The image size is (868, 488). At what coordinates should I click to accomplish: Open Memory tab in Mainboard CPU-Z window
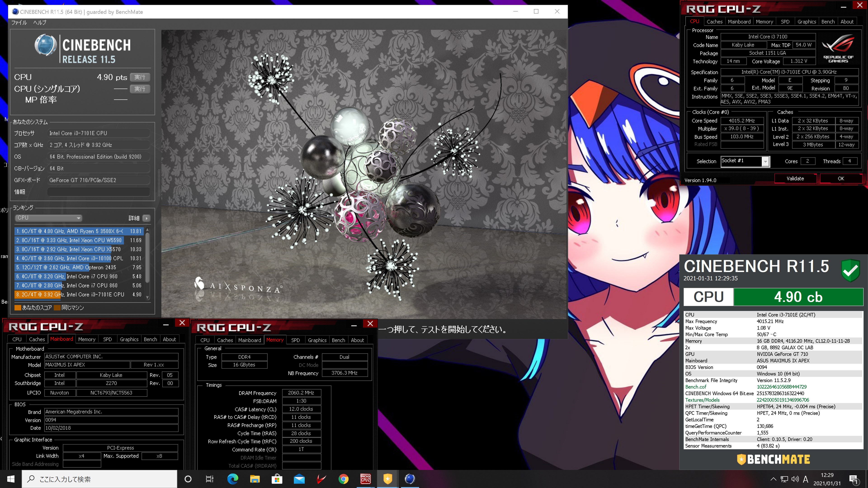pyautogui.click(x=87, y=339)
